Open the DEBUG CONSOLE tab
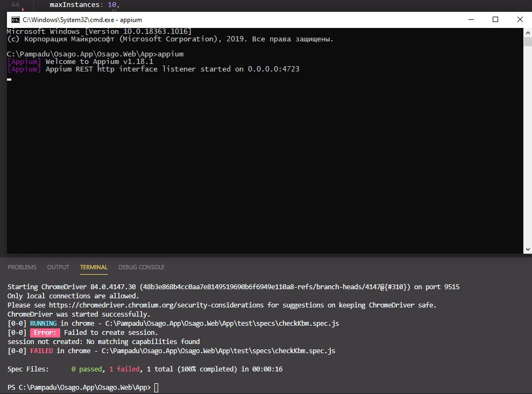This screenshot has height=394, width=532. (141, 267)
